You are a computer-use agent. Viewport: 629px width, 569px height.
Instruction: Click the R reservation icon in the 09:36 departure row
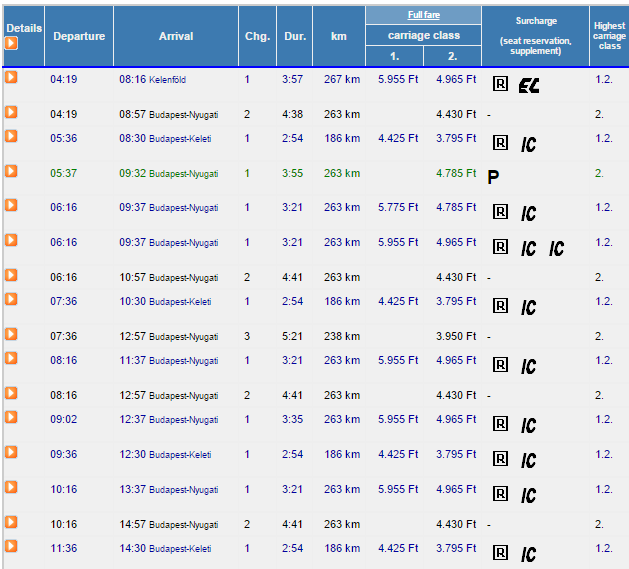[x=500, y=459]
